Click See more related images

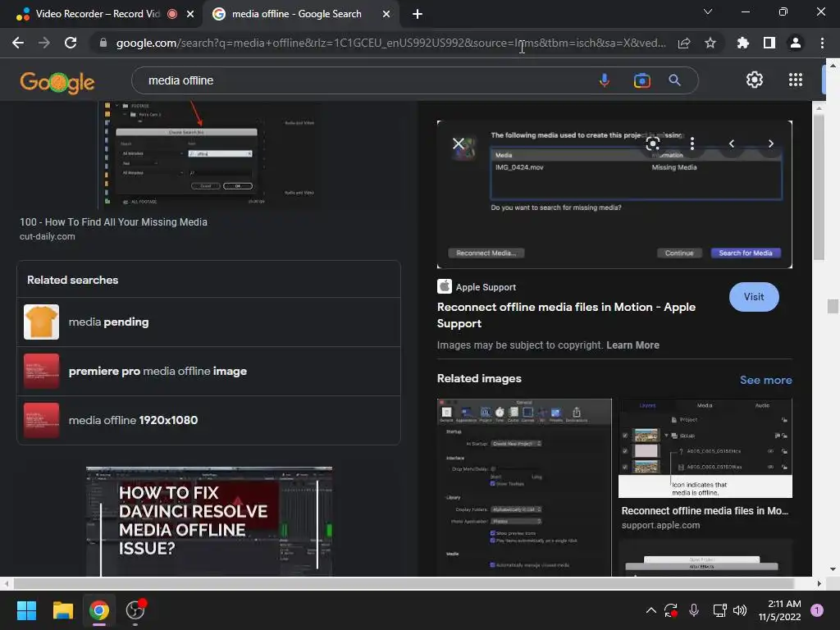(765, 380)
